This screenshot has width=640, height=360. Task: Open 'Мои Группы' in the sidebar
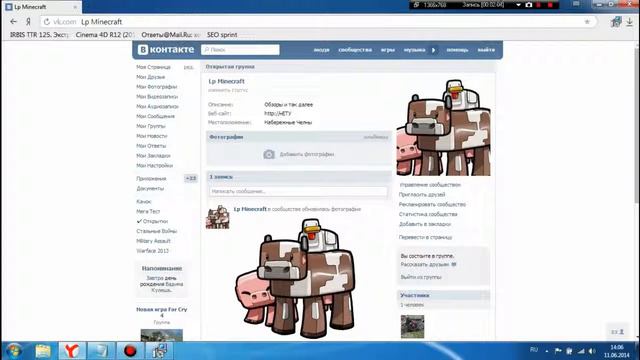(x=151, y=126)
